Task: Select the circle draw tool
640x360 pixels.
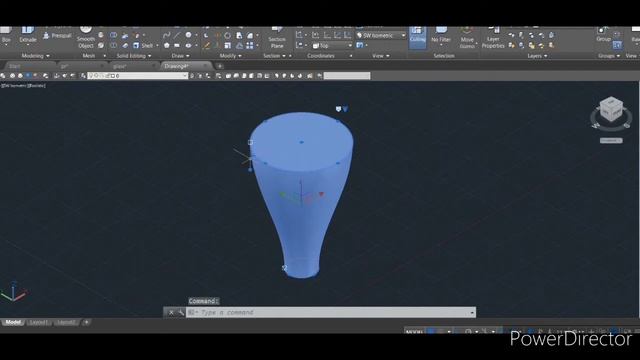Action: pos(188,36)
